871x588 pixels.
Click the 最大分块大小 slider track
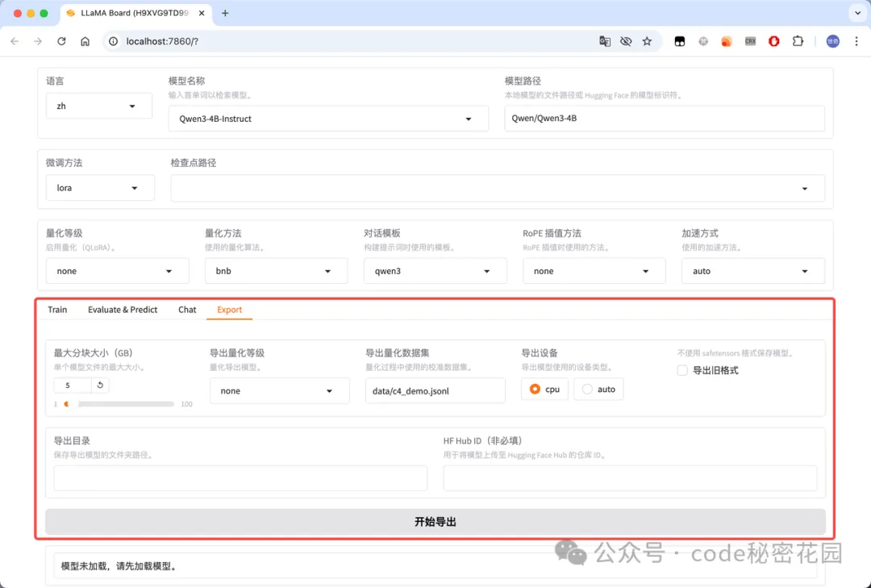tap(121, 403)
